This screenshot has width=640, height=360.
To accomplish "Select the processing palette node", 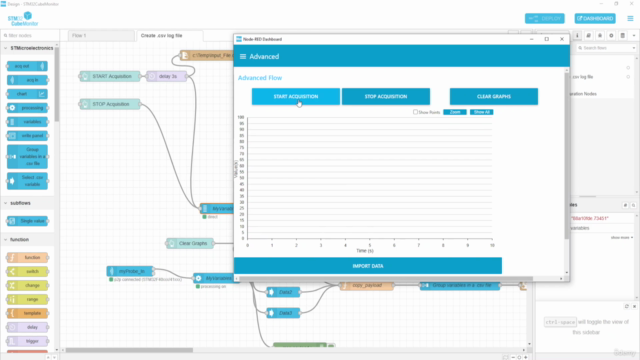I will [27, 108].
